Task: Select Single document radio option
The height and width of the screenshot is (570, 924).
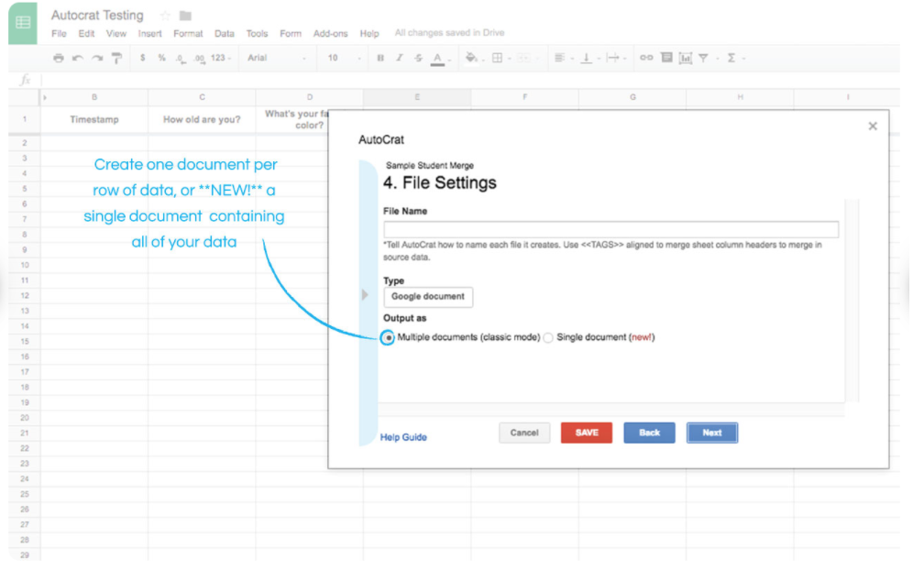Action: [548, 338]
